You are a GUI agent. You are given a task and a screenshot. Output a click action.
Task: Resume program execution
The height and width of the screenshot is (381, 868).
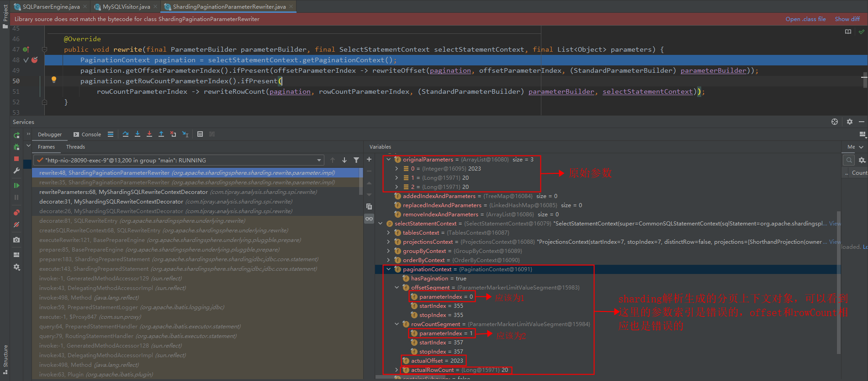(16, 185)
